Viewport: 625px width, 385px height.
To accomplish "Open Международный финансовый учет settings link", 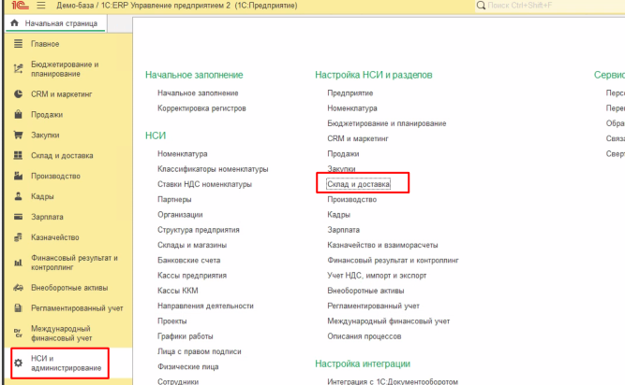I will tap(388, 321).
